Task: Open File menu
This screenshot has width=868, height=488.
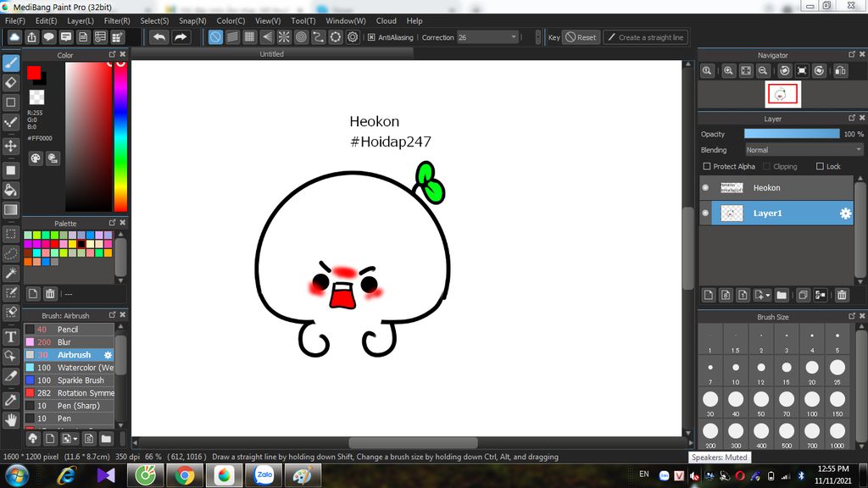Action: click(15, 20)
